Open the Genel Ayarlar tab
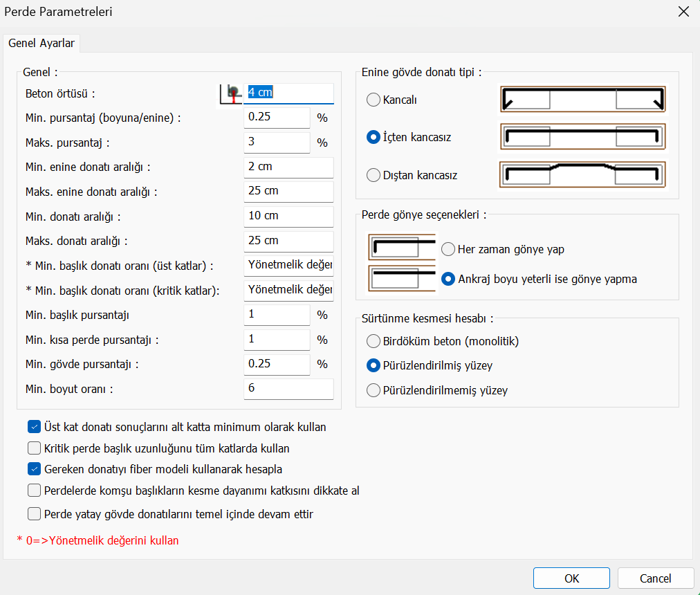 pos(42,43)
